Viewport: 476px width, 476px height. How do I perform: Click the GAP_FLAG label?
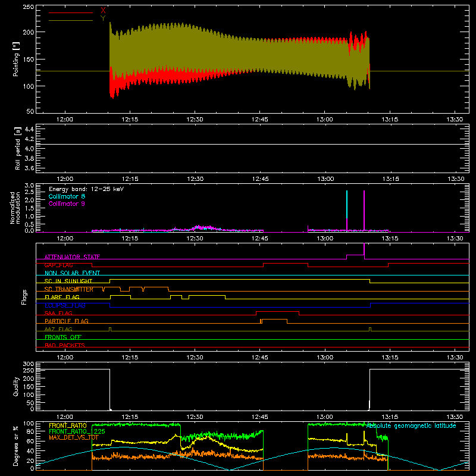click(58, 265)
